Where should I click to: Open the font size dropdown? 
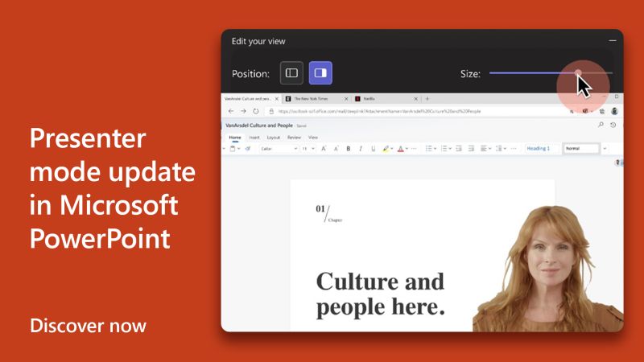click(x=308, y=149)
